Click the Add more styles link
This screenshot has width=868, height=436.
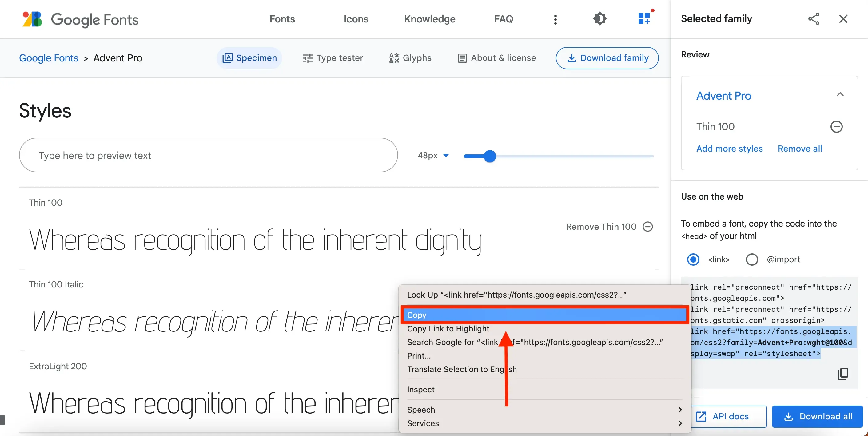pyautogui.click(x=730, y=149)
